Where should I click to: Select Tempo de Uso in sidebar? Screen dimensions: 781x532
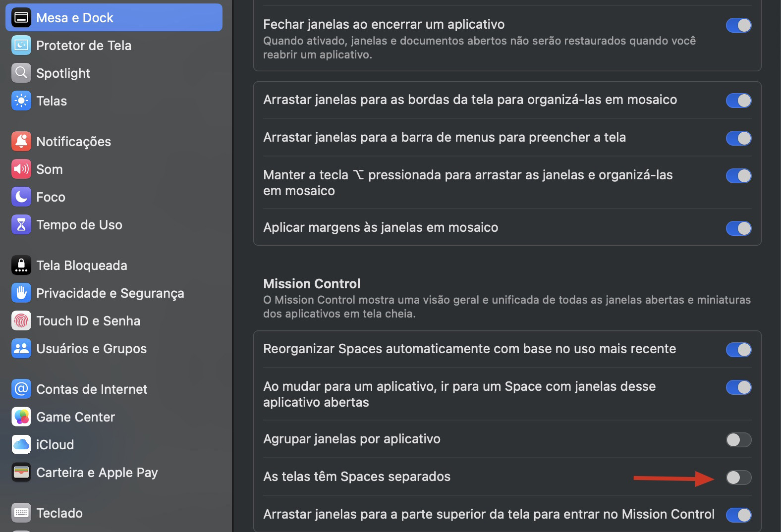[79, 224]
